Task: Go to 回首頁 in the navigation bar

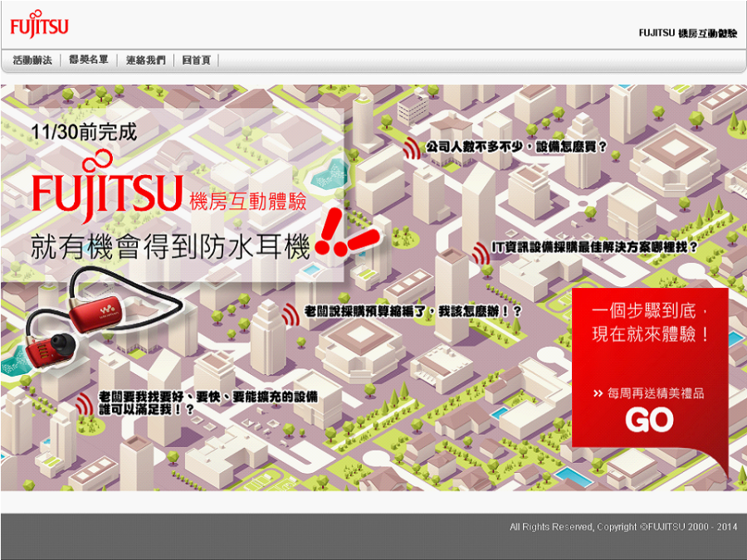Action: pos(196,60)
